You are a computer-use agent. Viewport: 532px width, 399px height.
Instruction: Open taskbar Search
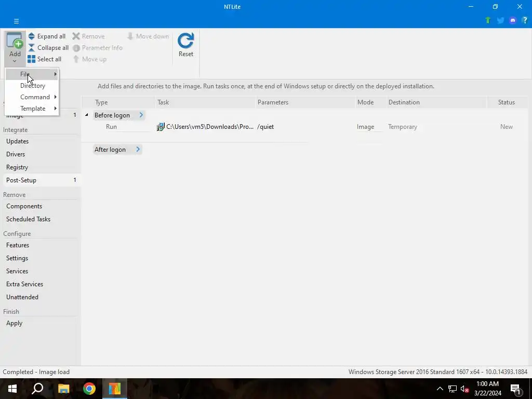coord(37,389)
